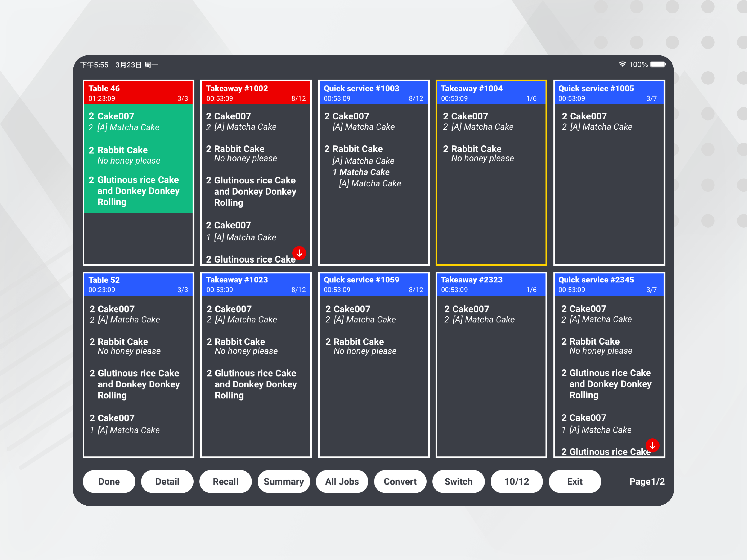Tap the Page1/2 indicator

647,481
